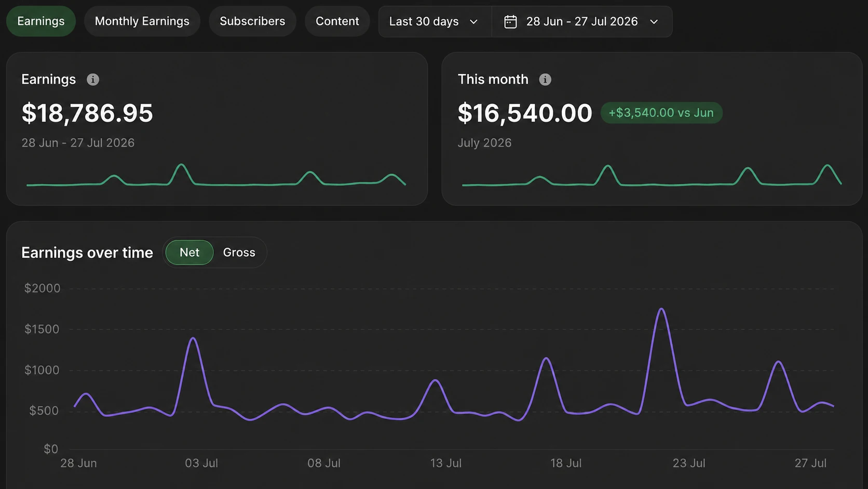868x489 pixels.
Task: Open the Monthly Earnings tab
Action: point(142,21)
